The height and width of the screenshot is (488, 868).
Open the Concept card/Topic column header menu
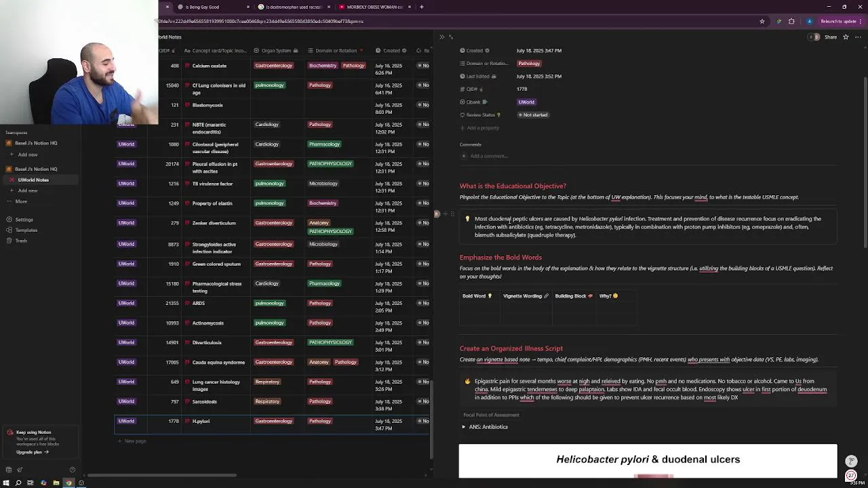click(x=216, y=51)
